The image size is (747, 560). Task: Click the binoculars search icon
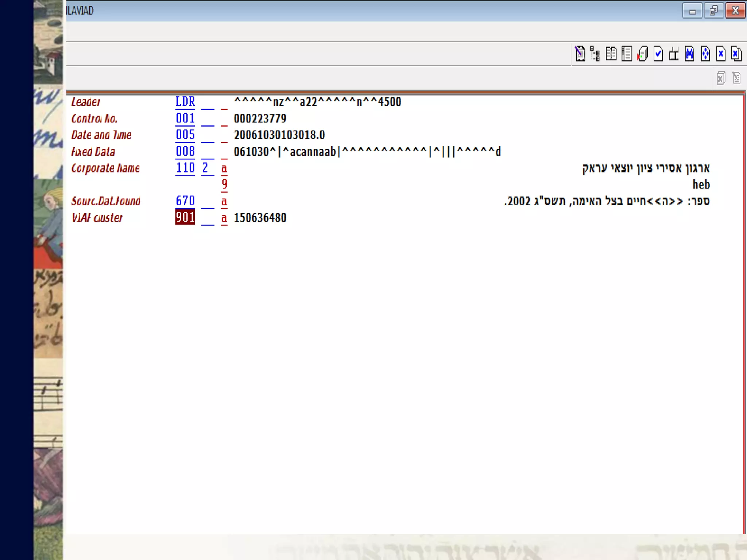tap(690, 54)
